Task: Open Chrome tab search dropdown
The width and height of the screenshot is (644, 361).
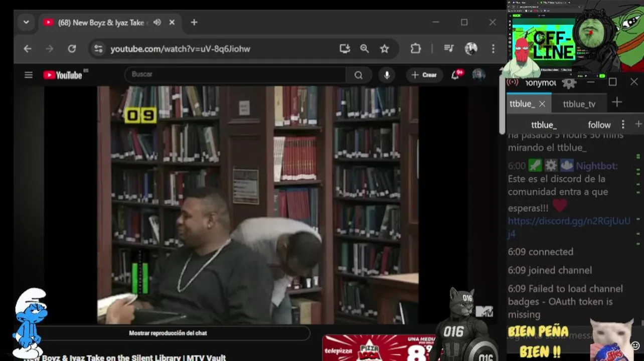Action: point(26,23)
